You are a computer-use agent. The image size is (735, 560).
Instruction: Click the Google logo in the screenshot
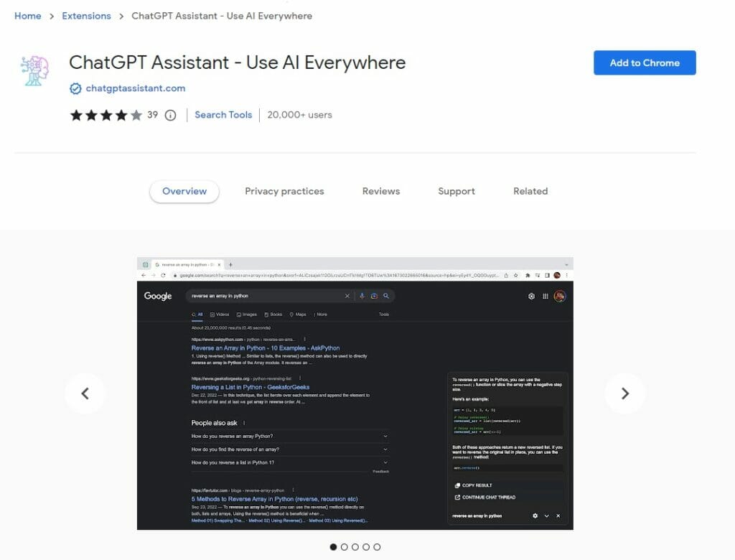click(158, 296)
